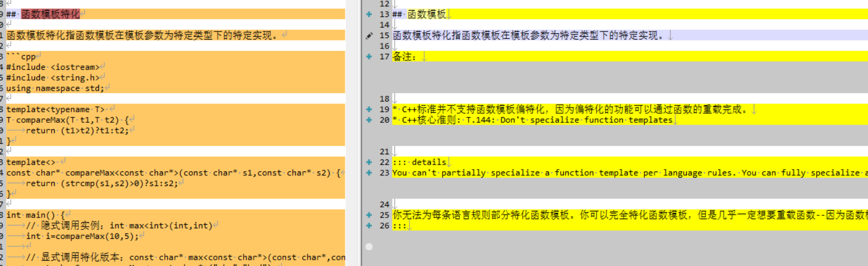
Task: Click the plus marker beside line 25
Action: point(369,215)
